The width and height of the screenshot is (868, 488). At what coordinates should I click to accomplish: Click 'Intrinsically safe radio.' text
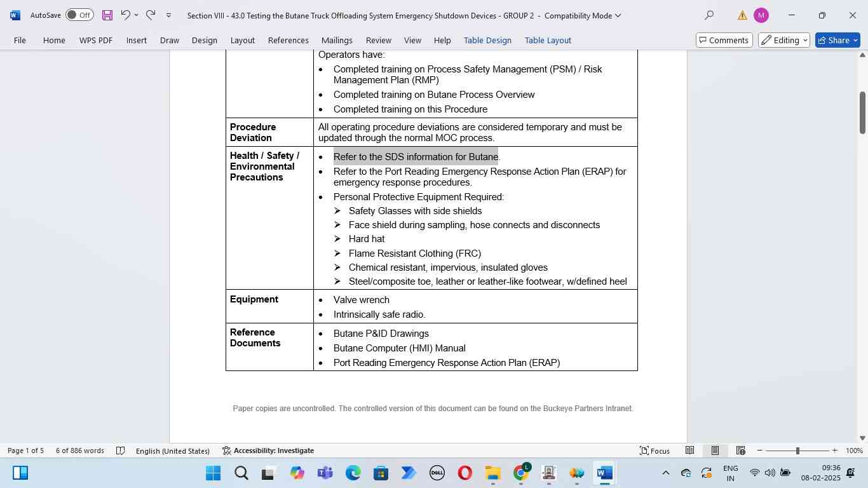(379, 315)
